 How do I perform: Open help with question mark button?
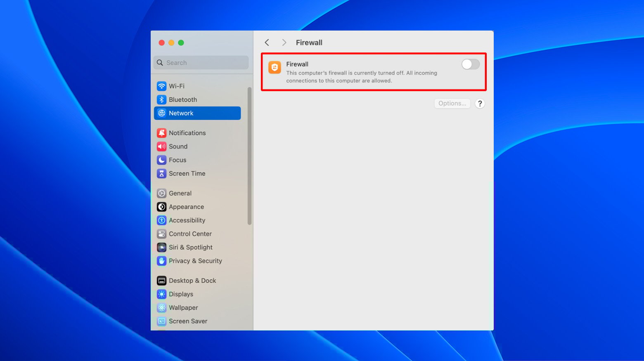click(480, 104)
